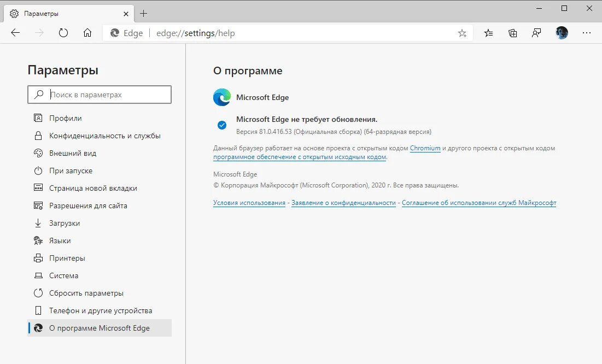Viewport: 602px width, 364px height.
Task: Click the Edge site identity icon in address bar
Action: [x=114, y=33]
